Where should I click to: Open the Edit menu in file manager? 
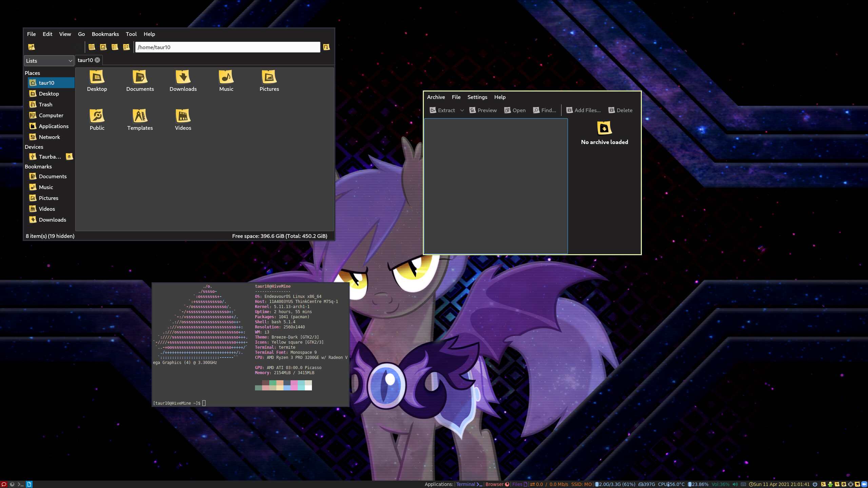click(x=47, y=34)
